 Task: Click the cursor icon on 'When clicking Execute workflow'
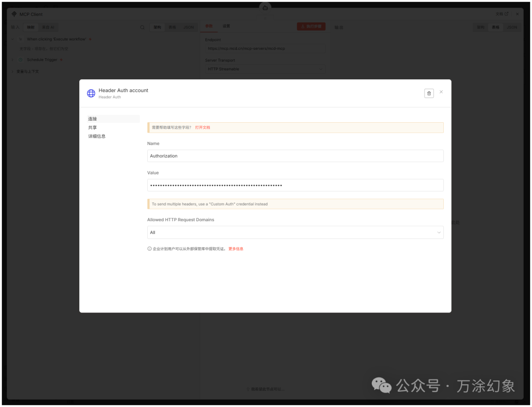point(20,39)
